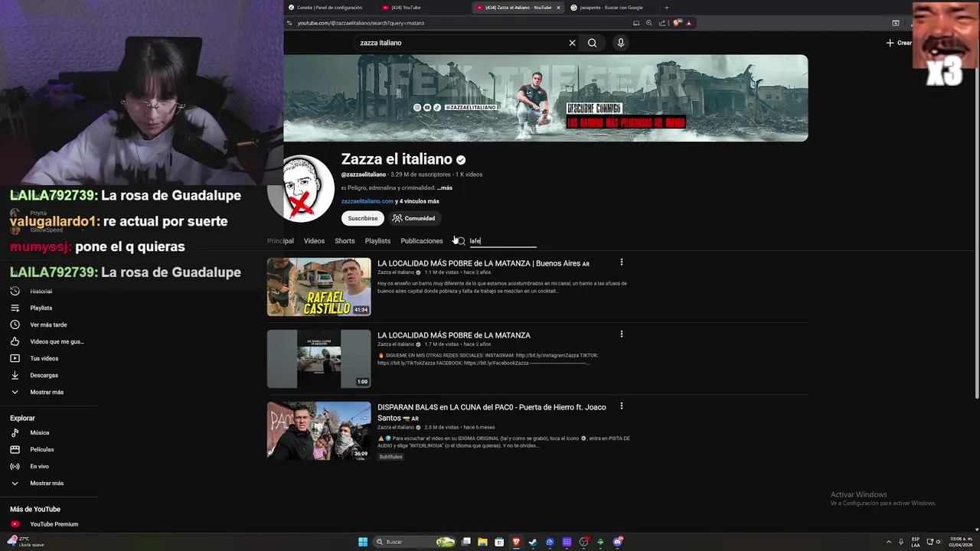The width and height of the screenshot is (980, 551).
Task: Click the Subtítulos badge
Action: 390,457
